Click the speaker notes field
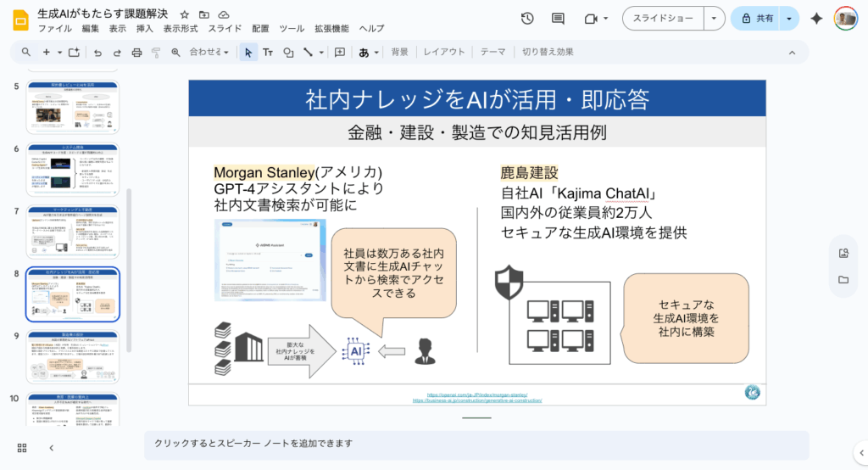Screen dimensions: 868x470 coord(476,445)
